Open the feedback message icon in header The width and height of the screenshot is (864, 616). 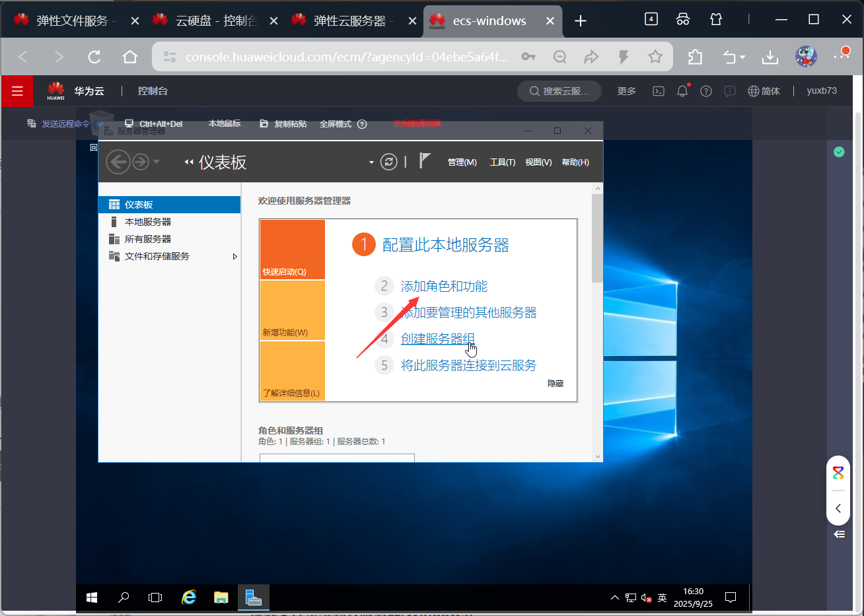pos(730,91)
